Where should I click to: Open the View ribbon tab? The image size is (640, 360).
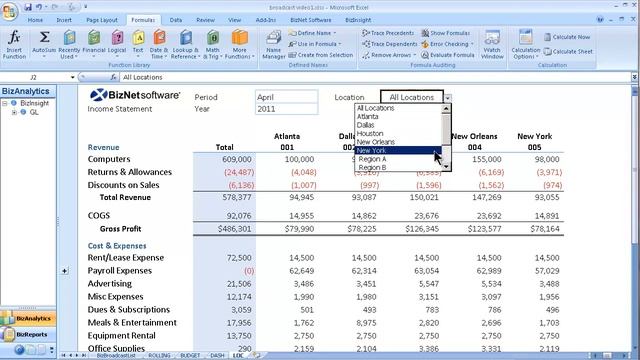pos(234,20)
